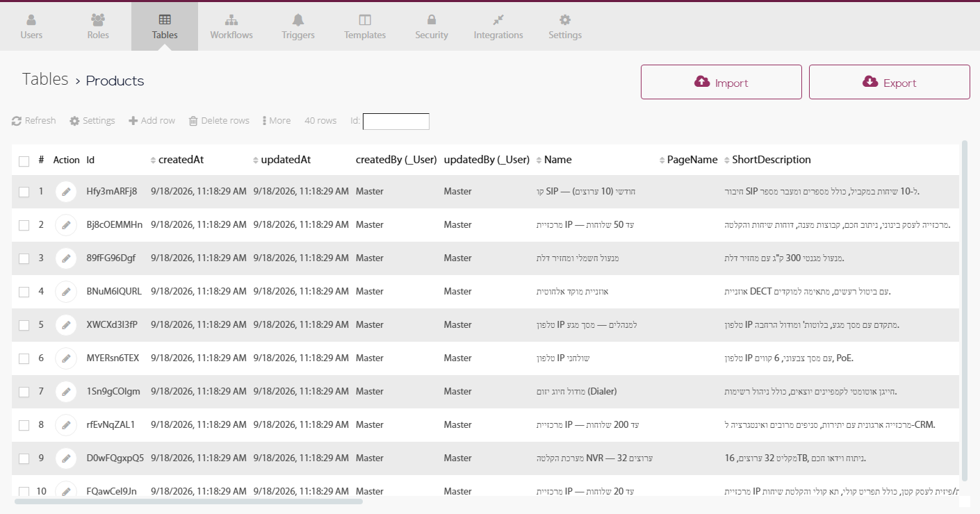Screen dimensions: 980x514
Task: Click Add row in the toolbar
Action: coord(152,121)
